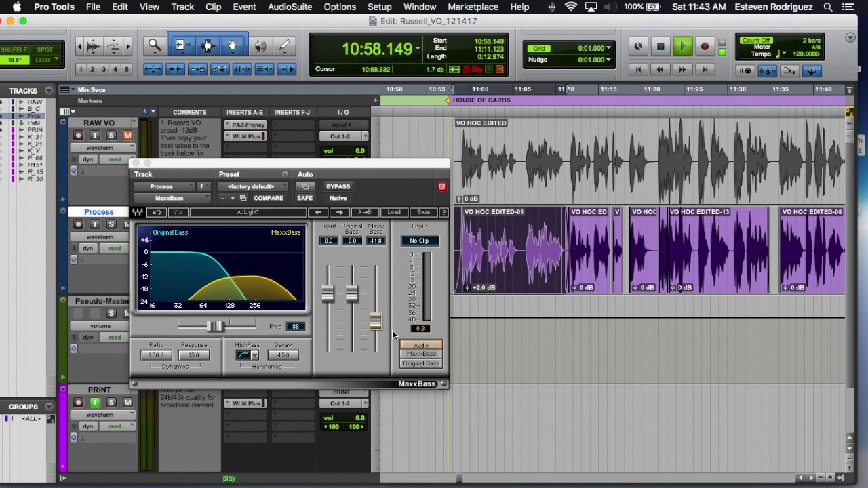Open the Event menu
This screenshot has height=488, width=868.
click(244, 7)
